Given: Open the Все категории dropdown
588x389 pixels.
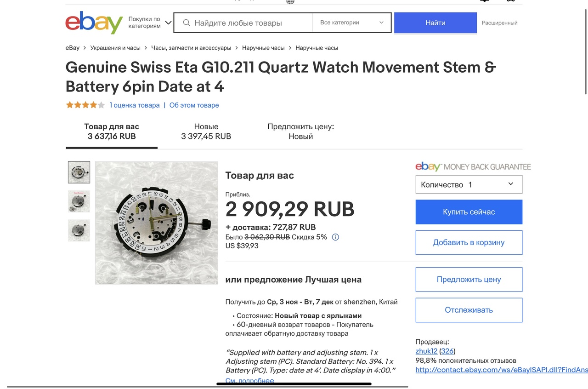Looking at the screenshot, I should point(352,23).
